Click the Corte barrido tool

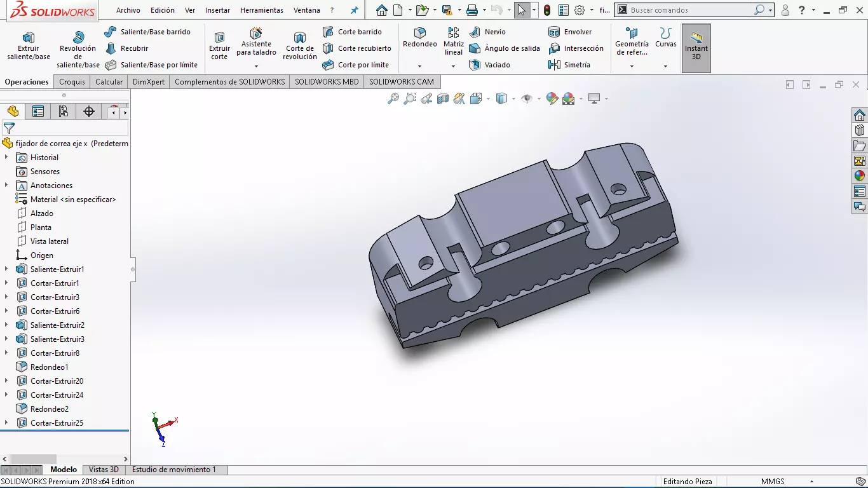point(352,32)
